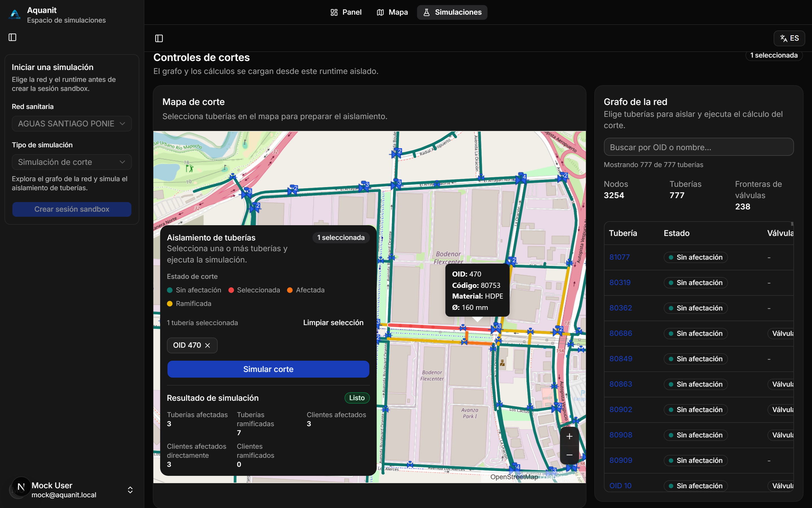The width and height of the screenshot is (812, 508).
Task: Click the Tubería column header
Action: click(x=623, y=233)
